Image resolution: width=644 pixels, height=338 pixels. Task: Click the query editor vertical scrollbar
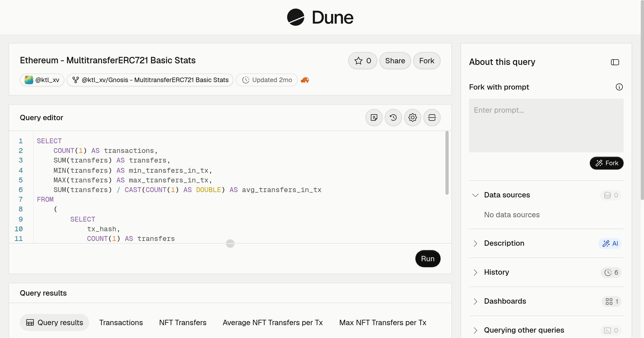447,163
